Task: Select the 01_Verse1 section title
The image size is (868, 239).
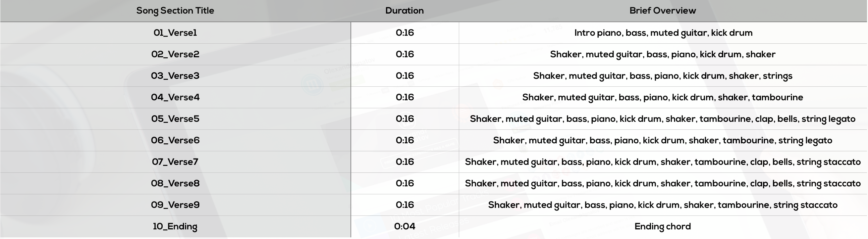Action: (175, 33)
